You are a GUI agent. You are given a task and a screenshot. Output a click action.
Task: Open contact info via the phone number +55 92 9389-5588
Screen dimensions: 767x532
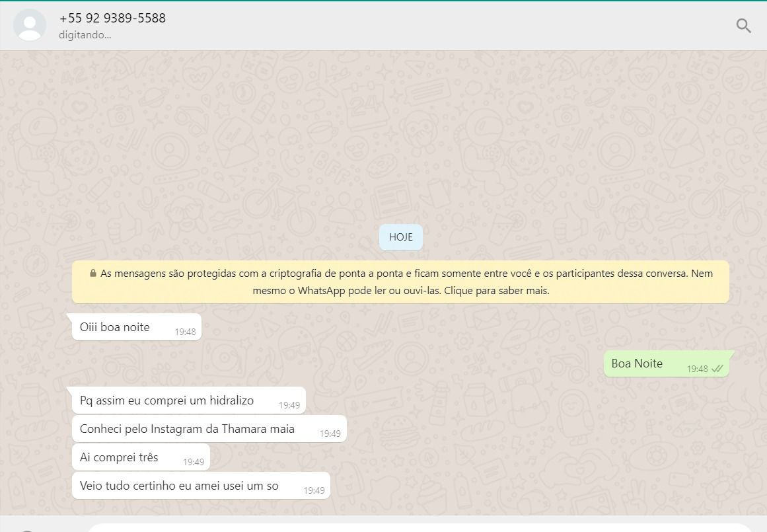[112, 18]
